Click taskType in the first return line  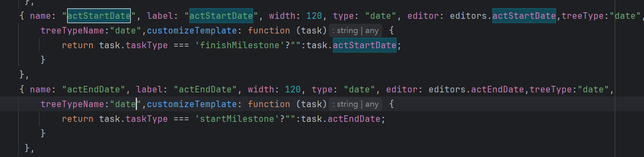(147, 45)
